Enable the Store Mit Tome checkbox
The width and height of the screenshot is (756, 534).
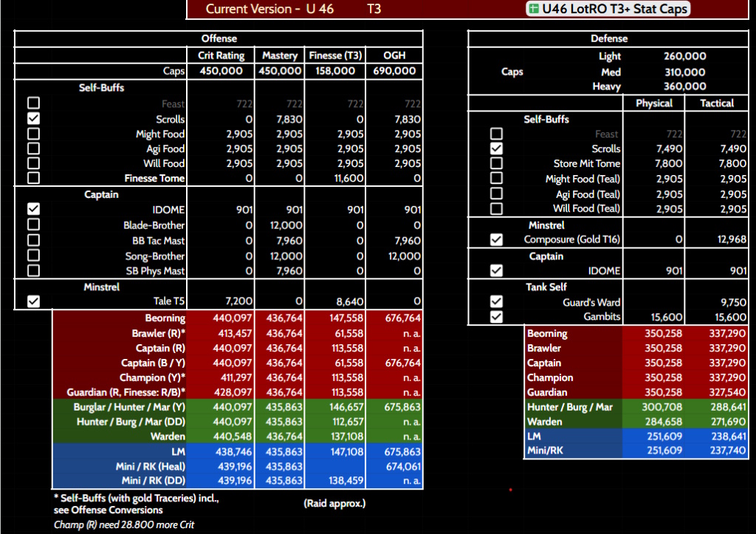point(496,164)
